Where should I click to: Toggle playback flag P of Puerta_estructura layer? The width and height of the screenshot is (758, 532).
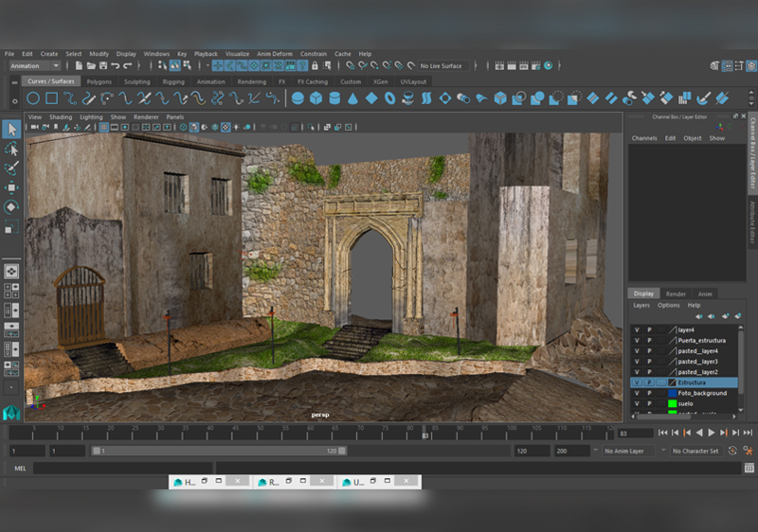click(649, 341)
